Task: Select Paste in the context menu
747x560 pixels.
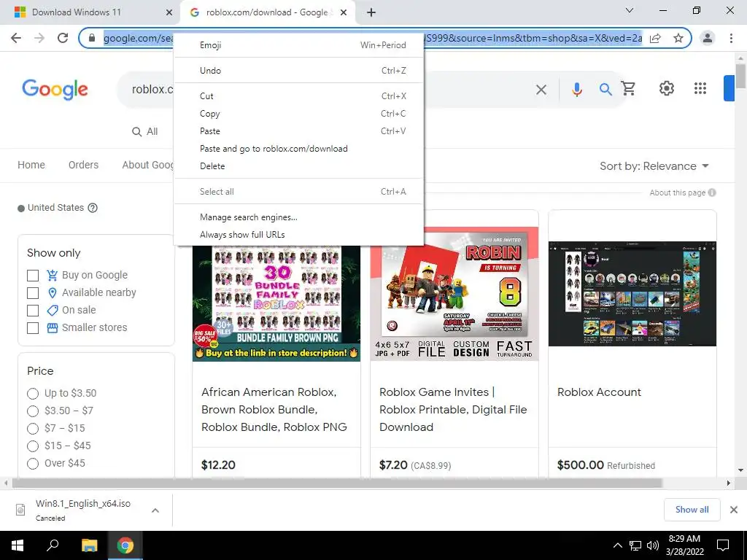Action: [299, 131]
